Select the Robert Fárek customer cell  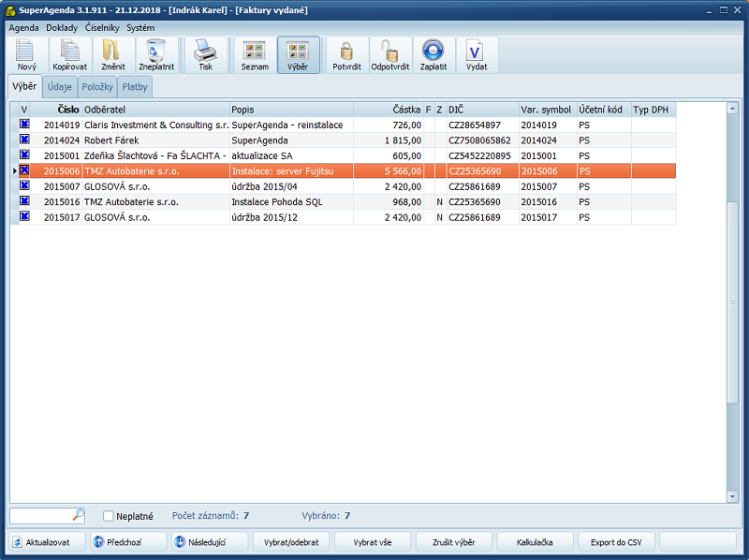coord(155,140)
